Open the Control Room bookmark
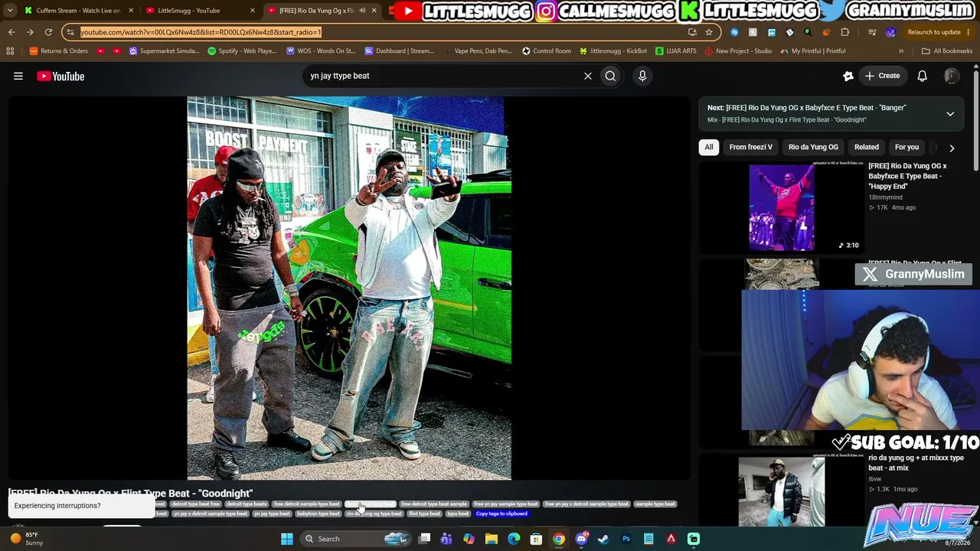Image resolution: width=980 pixels, height=551 pixels. tap(547, 51)
